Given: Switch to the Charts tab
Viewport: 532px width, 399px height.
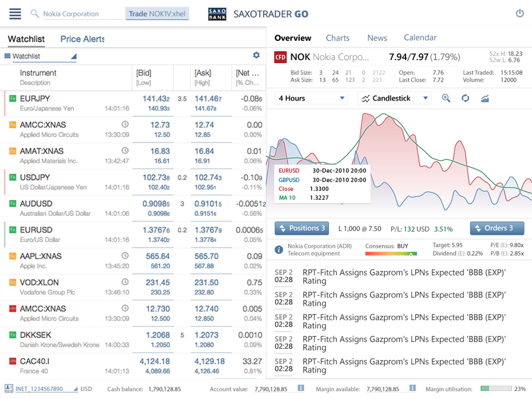Looking at the screenshot, I should point(338,38).
